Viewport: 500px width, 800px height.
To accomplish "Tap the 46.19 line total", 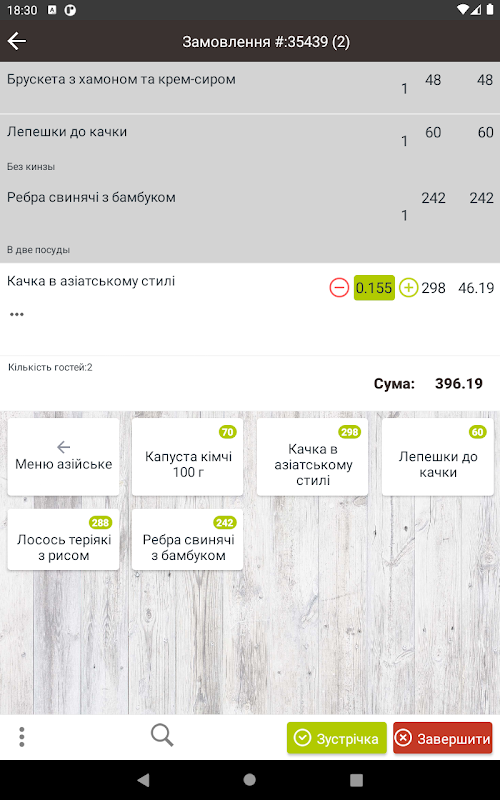I will 476,288.
